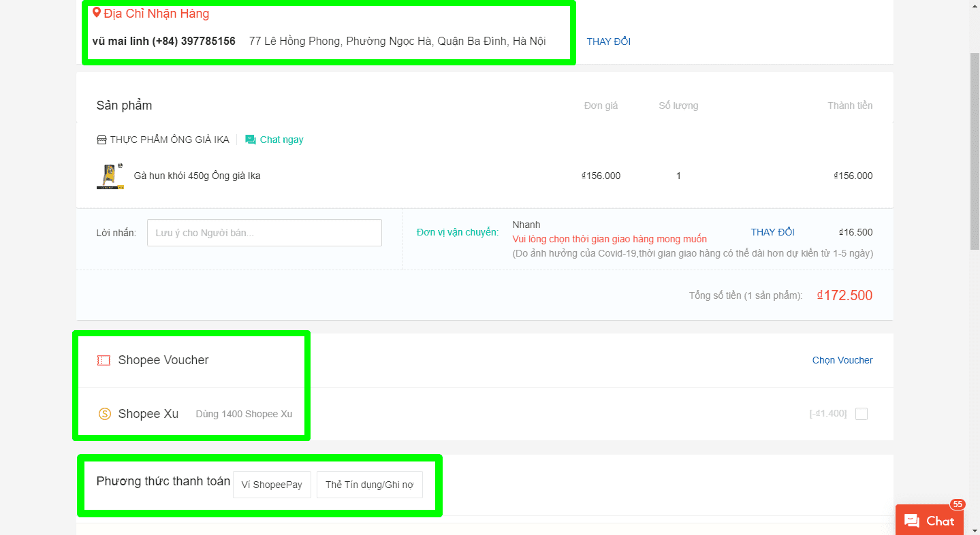Image resolution: width=980 pixels, height=535 pixels.
Task: Open Chọn Voucher link
Action: point(842,360)
